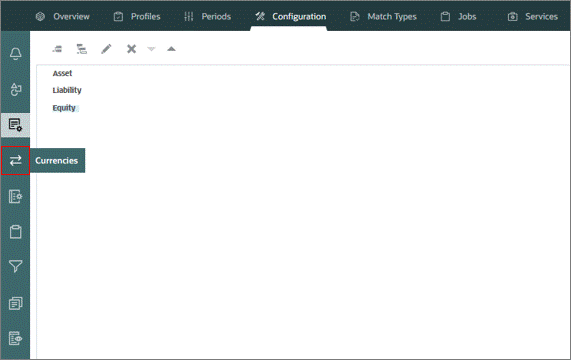Click the add sibling toolbar icon
571x360 pixels.
57,49
